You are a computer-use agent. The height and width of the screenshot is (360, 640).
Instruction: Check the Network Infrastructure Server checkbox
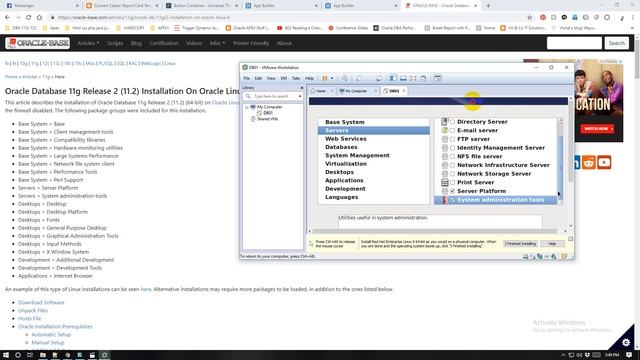point(452,165)
